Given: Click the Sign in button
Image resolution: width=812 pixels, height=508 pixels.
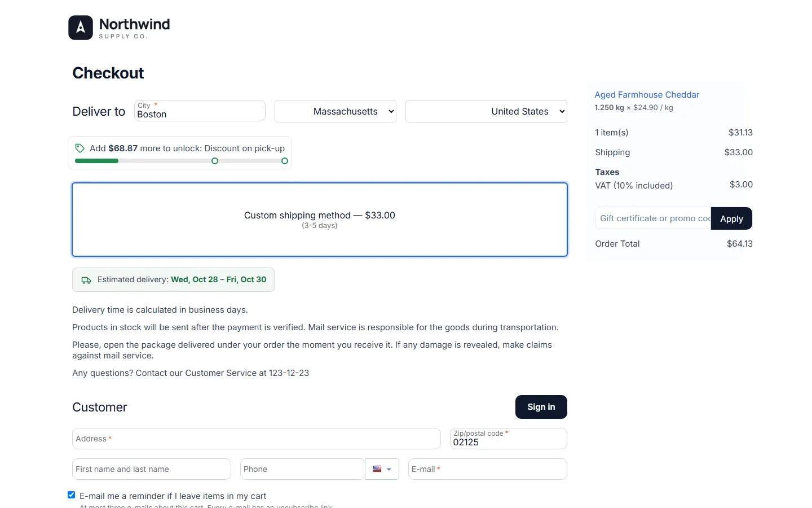Looking at the screenshot, I should pos(541,407).
